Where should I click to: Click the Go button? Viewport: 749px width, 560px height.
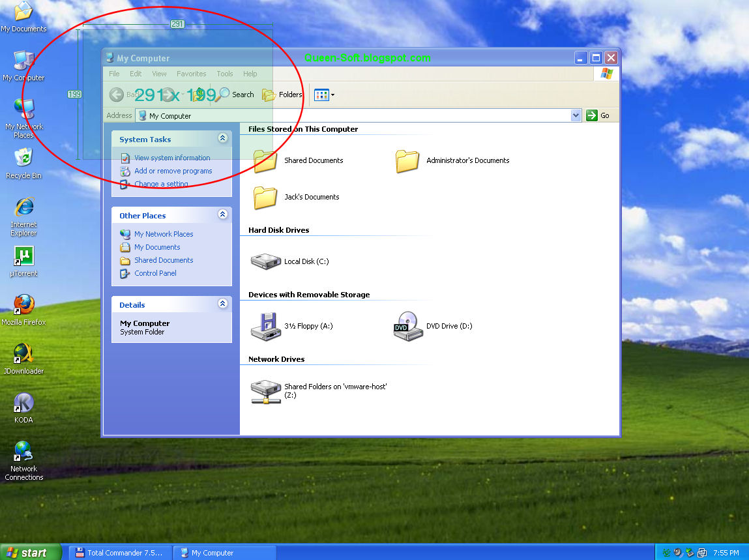click(x=598, y=115)
